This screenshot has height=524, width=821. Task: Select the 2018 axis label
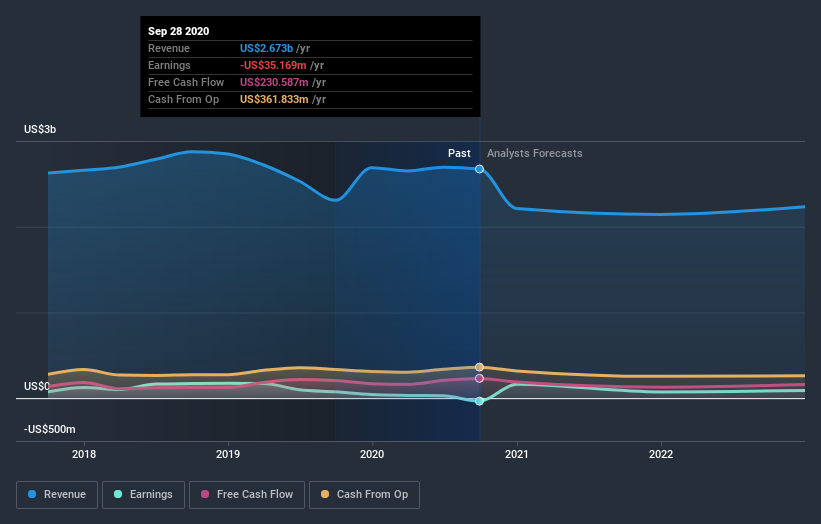(84, 454)
